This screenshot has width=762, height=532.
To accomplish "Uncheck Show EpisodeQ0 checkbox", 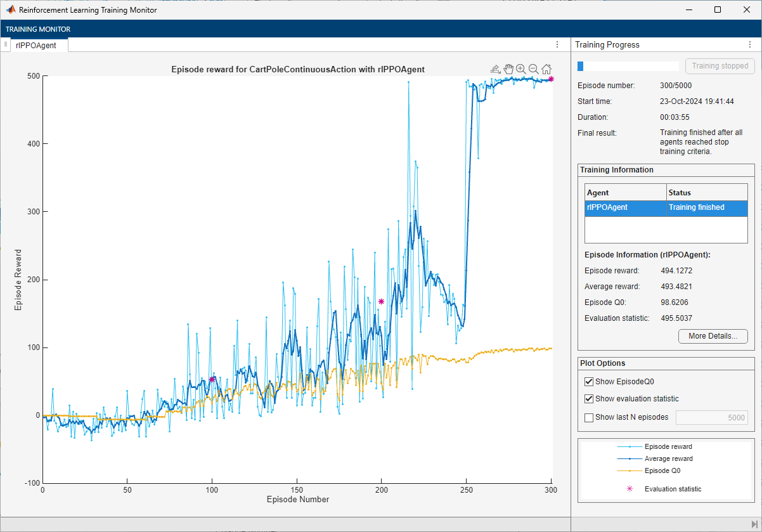I will (589, 382).
